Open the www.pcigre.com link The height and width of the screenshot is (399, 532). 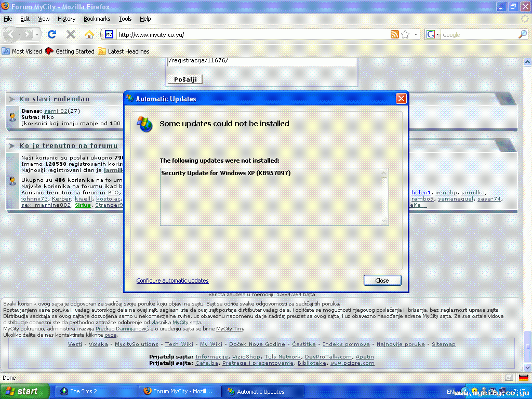point(353,363)
